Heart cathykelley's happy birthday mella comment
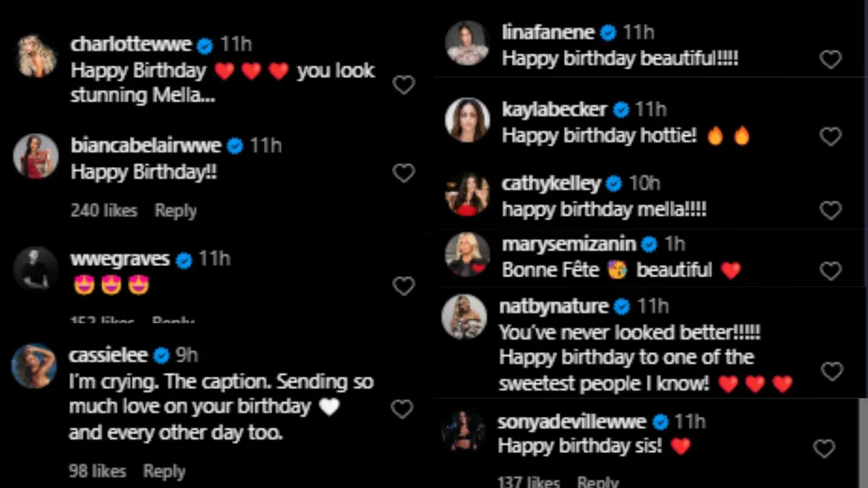 point(830,210)
